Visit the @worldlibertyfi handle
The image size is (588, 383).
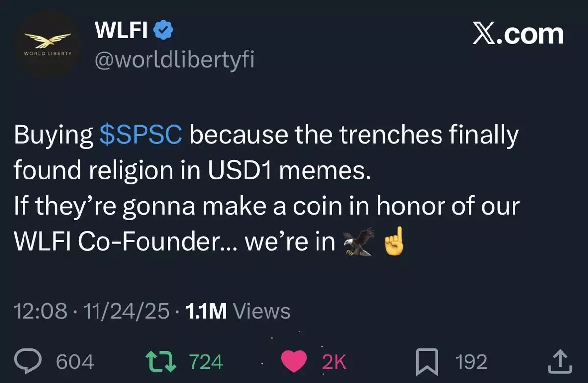pyautogui.click(x=174, y=61)
